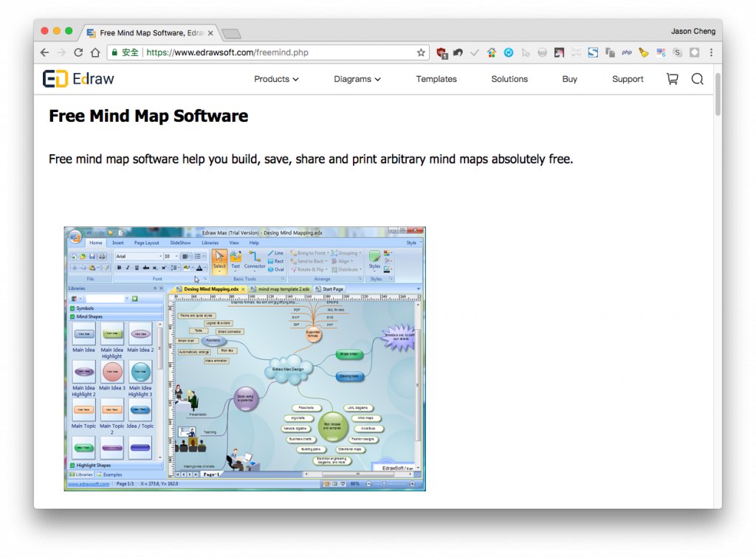Select the Free Mind Map Software tab
756x557 pixels.
pos(151,32)
